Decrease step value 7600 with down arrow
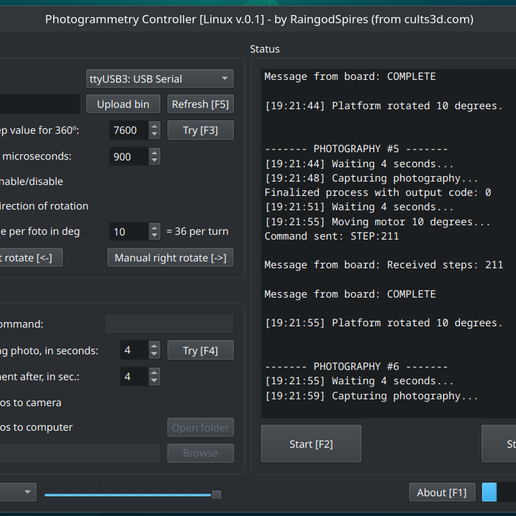 [x=154, y=134]
